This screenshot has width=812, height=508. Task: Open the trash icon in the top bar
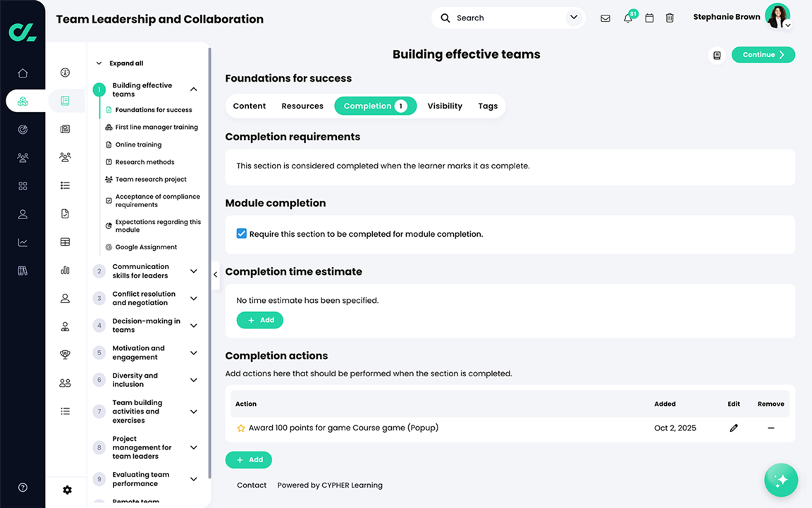[670, 18]
